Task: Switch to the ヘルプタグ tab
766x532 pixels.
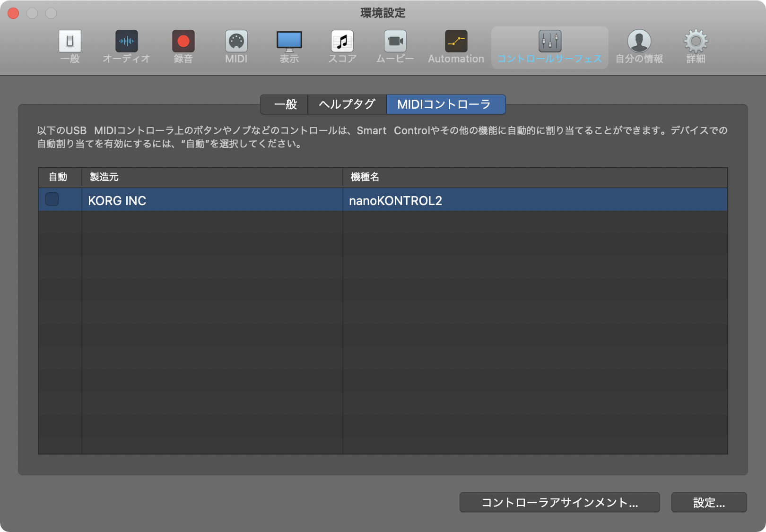Action: click(347, 104)
